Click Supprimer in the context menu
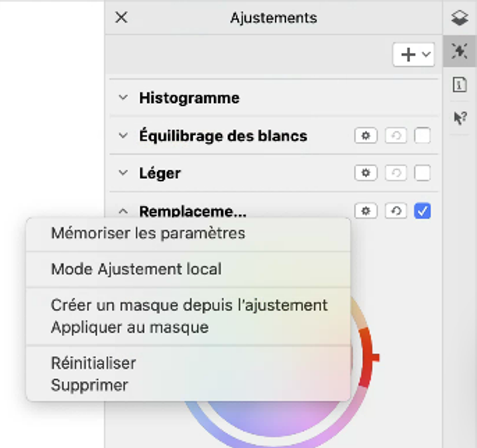Image resolution: width=477 pixels, height=448 pixels. [x=89, y=385]
